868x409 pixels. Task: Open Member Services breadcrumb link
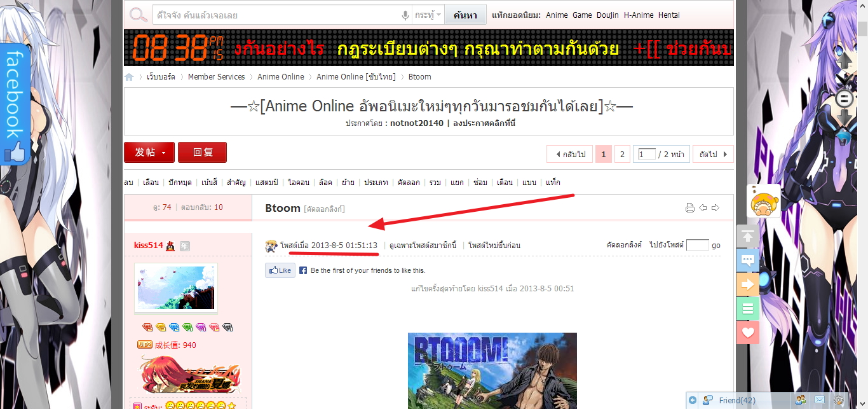click(x=216, y=77)
